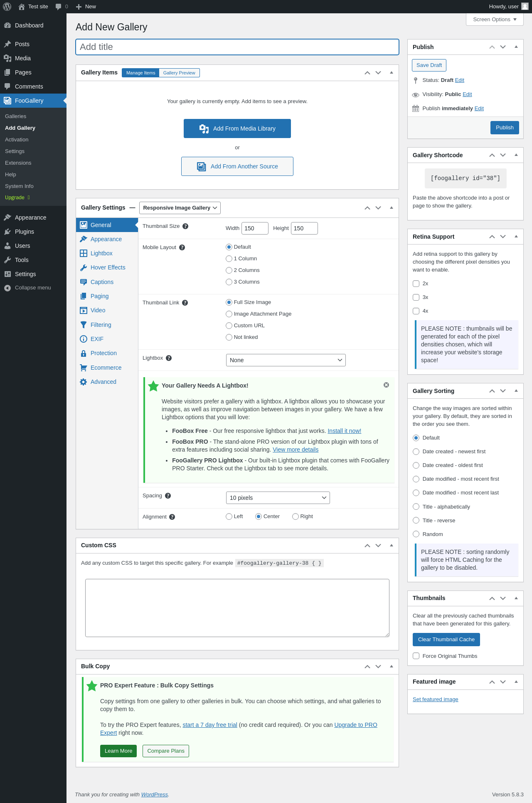Click the Custom CSS text area

point(237,608)
